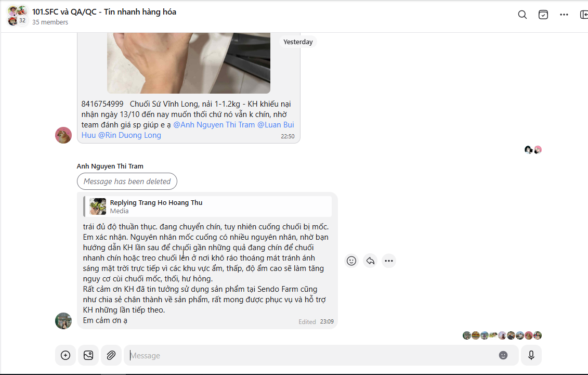Open the 35 members list
This screenshot has width=588, height=375.
(x=50, y=22)
